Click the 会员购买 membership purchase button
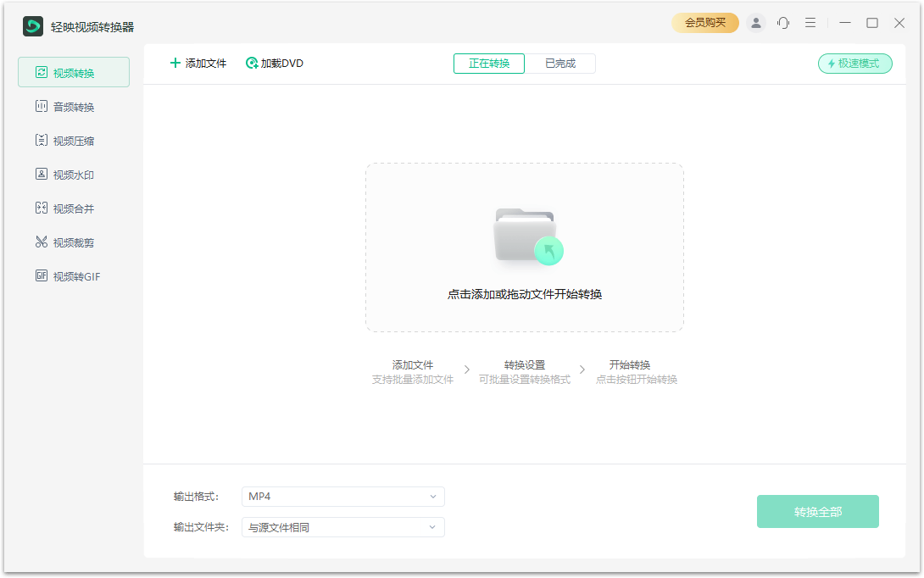The height and width of the screenshot is (578, 924). point(705,23)
